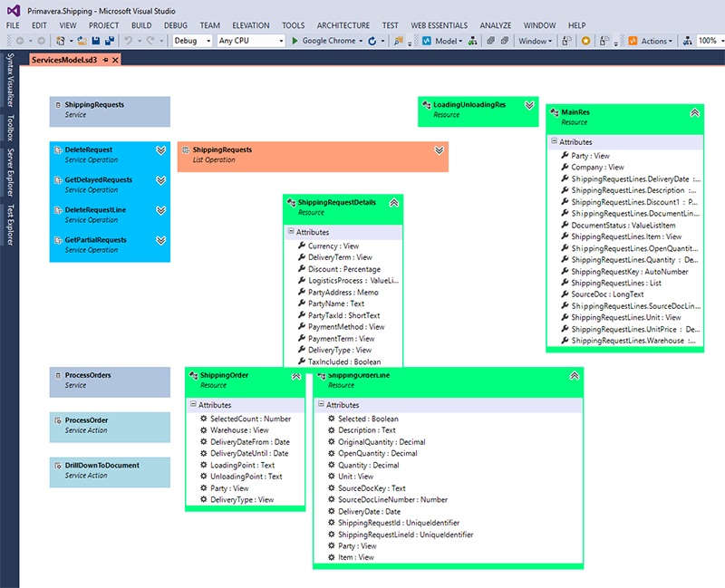
Task: Click the Model toolbar button icon
Action: coord(427,41)
